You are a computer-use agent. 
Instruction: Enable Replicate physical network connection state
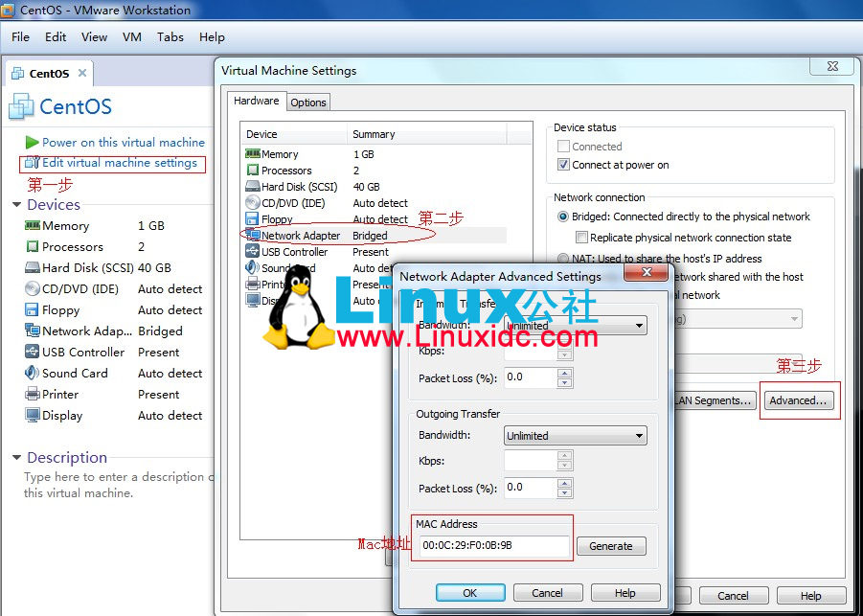coord(581,238)
